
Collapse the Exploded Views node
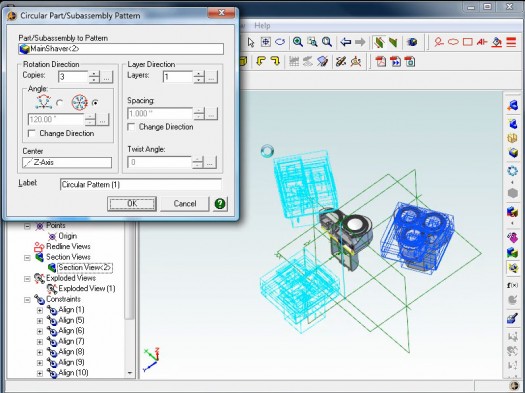[x=27, y=279]
